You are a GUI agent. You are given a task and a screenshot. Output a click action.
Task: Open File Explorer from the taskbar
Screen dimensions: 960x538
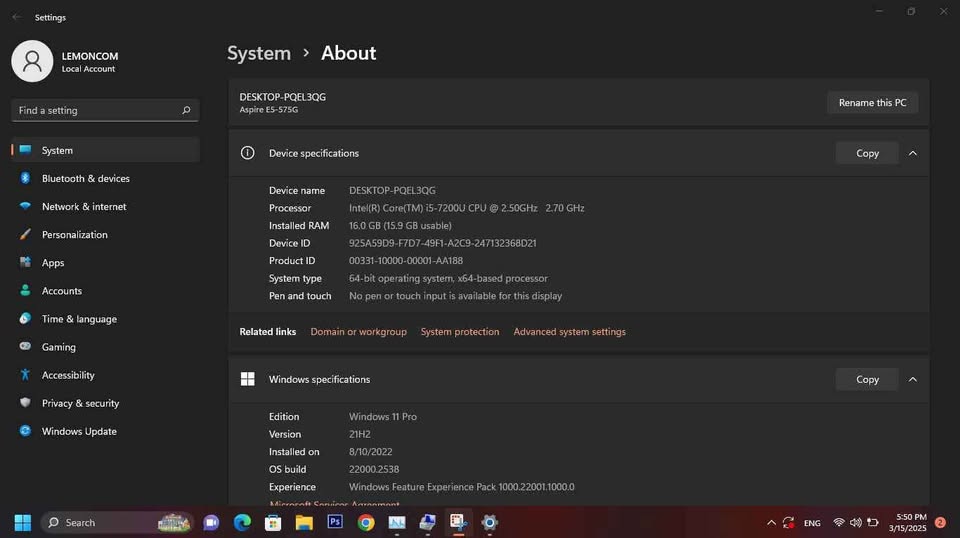304,523
